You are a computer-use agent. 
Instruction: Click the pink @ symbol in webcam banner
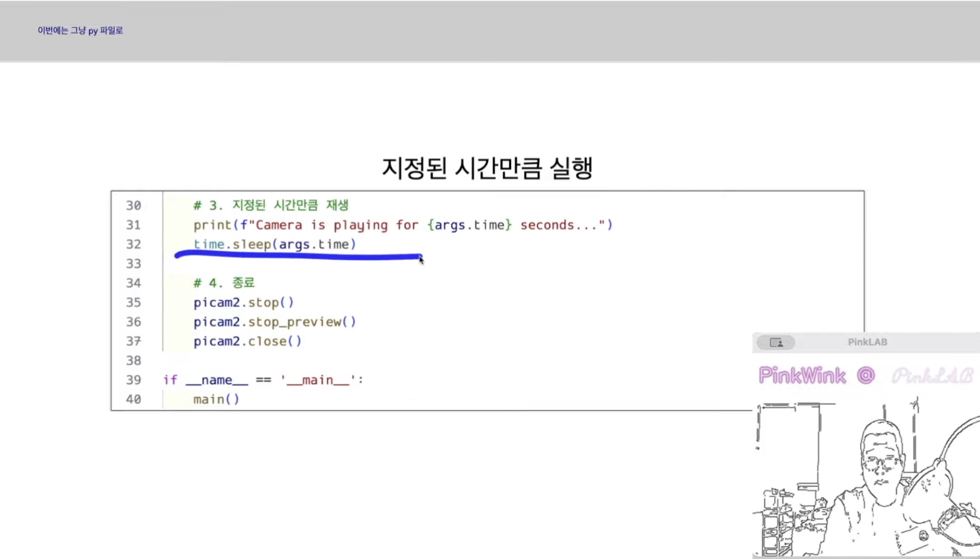[866, 375]
